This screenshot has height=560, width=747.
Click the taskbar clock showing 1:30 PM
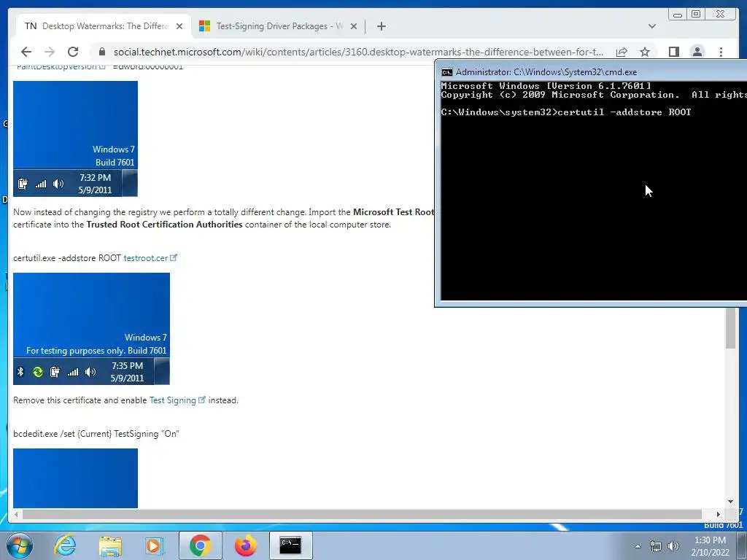click(x=710, y=546)
